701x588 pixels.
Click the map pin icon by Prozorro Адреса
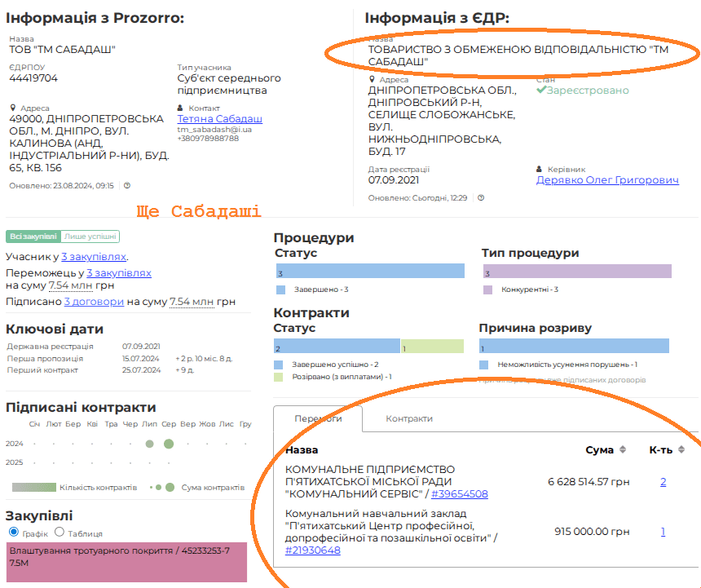click(x=12, y=108)
